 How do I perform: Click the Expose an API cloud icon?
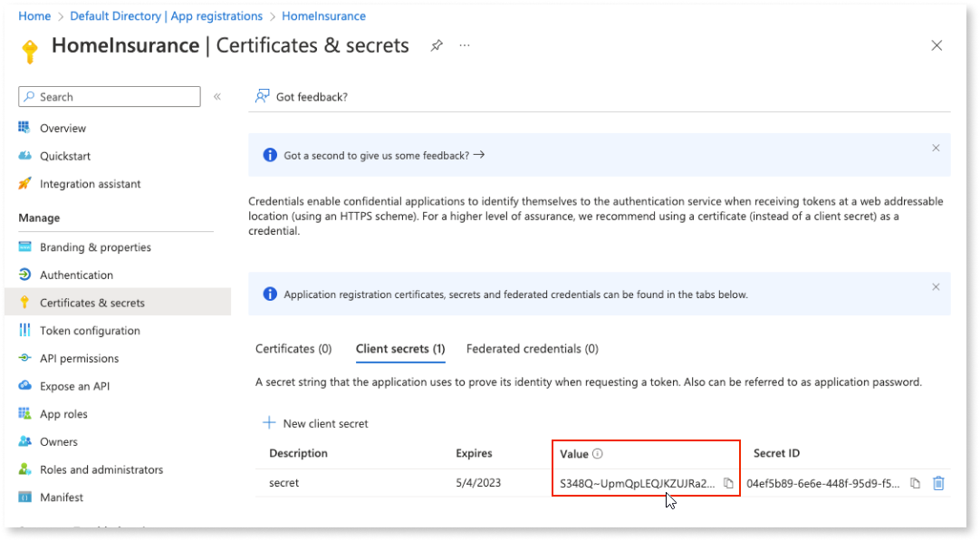coord(24,385)
